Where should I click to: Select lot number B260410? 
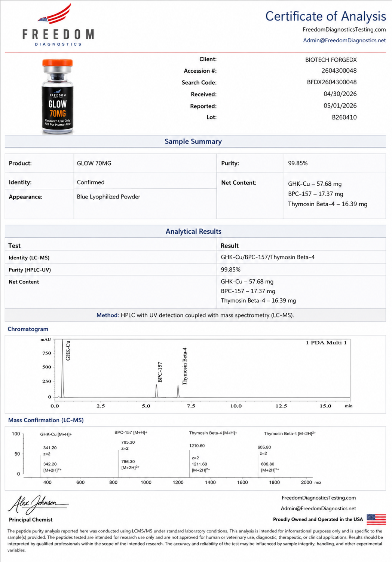coord(344,117)
